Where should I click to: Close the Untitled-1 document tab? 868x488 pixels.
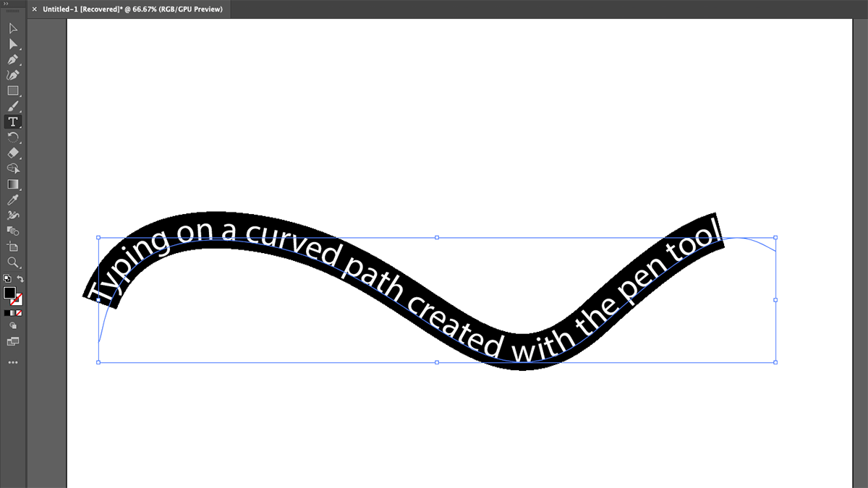pyautogui.click(x=35, y=9)
